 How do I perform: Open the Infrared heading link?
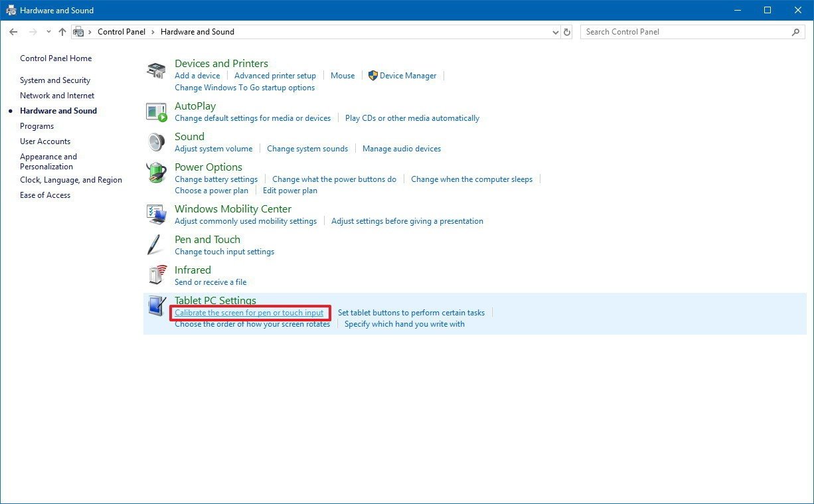pos(193,270)
